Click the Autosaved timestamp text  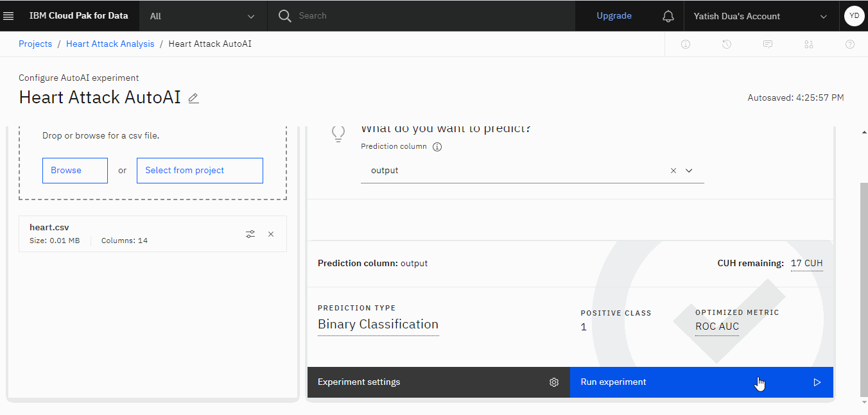796,98
